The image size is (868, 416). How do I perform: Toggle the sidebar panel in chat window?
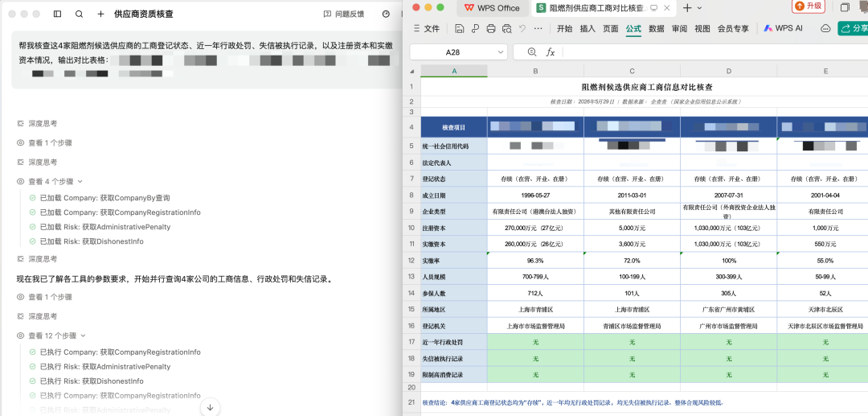(58, 14)
